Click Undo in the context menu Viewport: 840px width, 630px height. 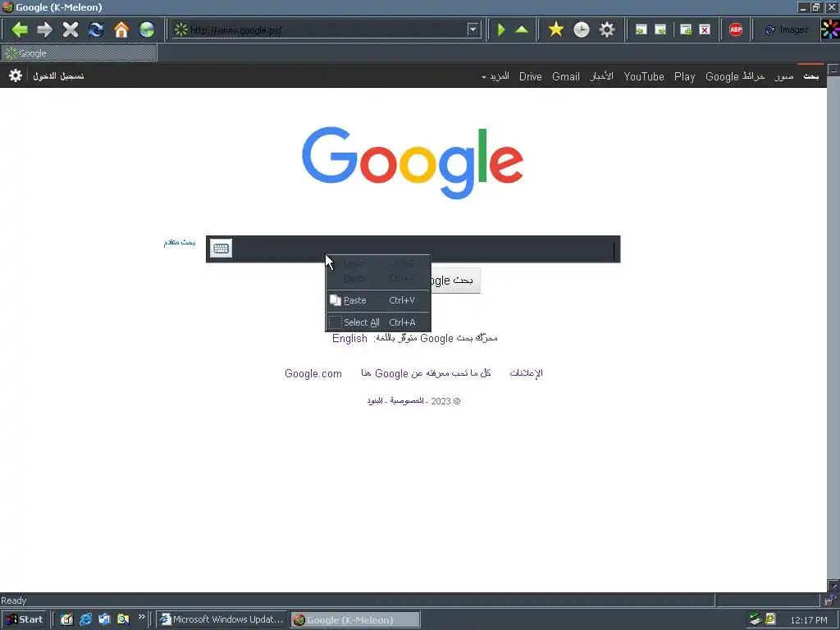coord(378,263)
